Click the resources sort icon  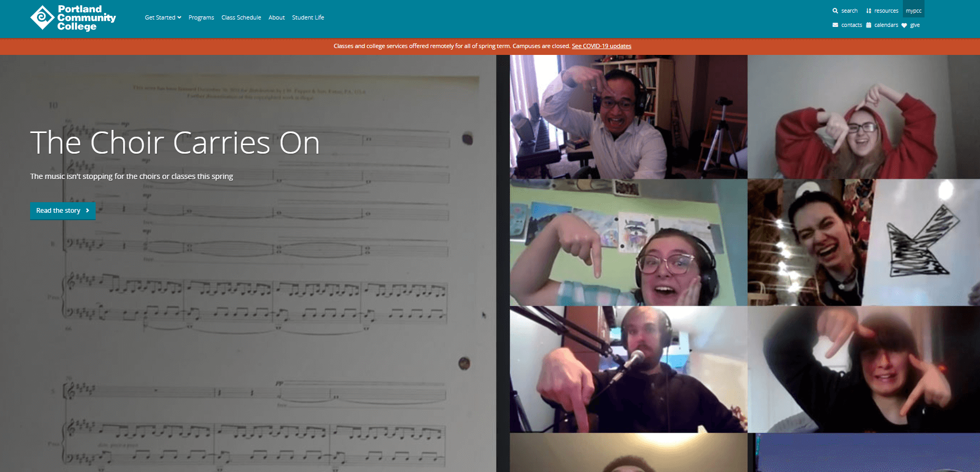pyautogui.click(x=869, y=11)
